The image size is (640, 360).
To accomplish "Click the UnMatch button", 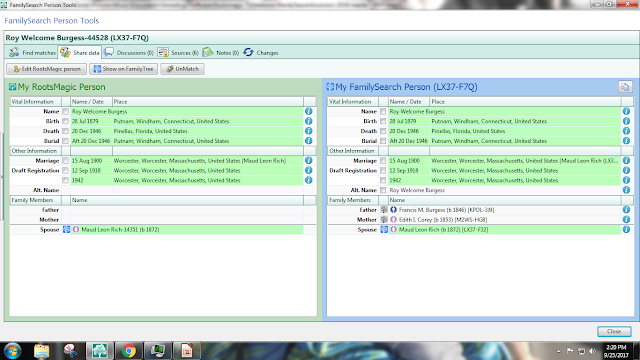I will point(182,69).
